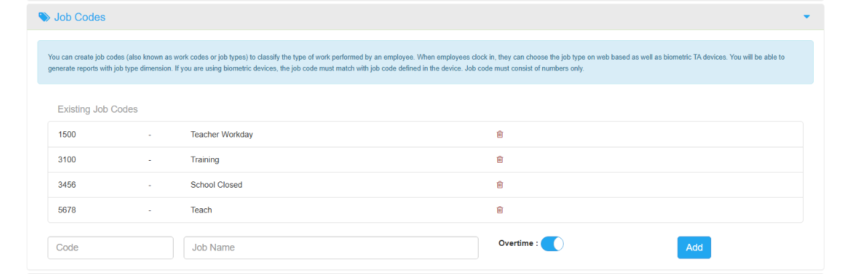Viewport: 868px width, 274px height.
Task: Remove the Teach job code
Action: 499,210
